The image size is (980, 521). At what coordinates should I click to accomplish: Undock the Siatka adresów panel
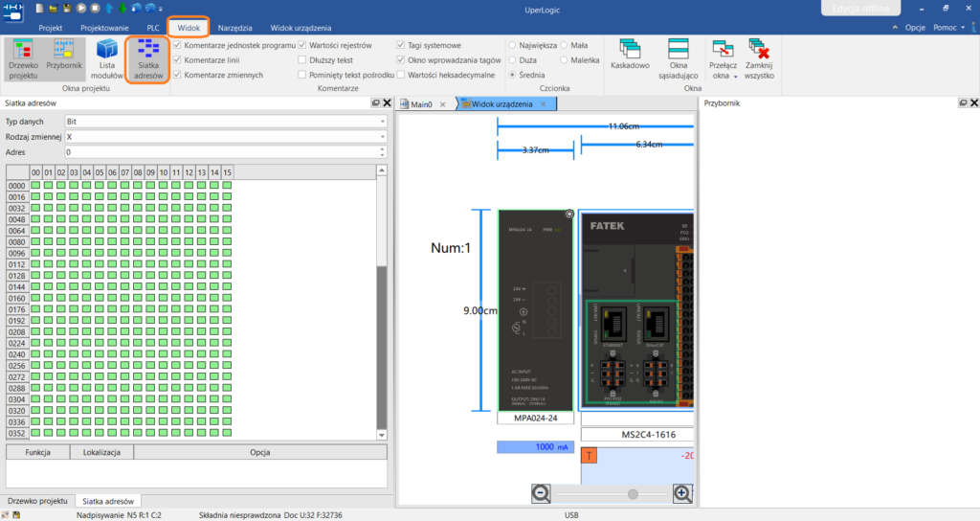click(375, 103)
